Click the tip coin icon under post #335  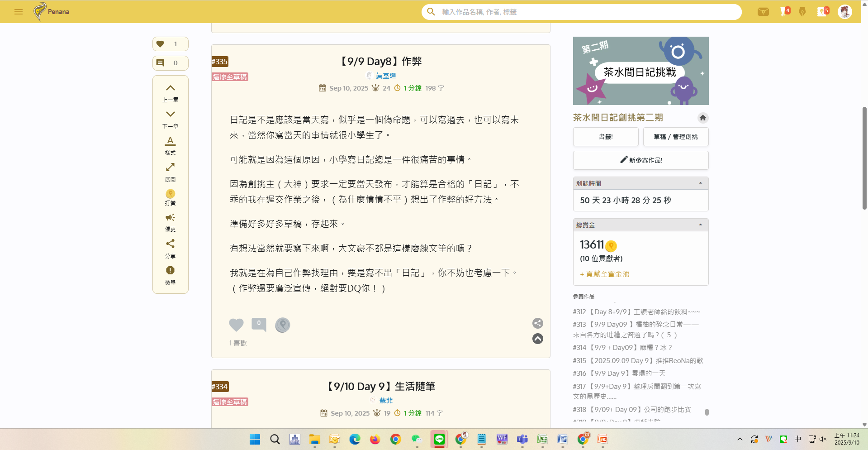(283, 325)
